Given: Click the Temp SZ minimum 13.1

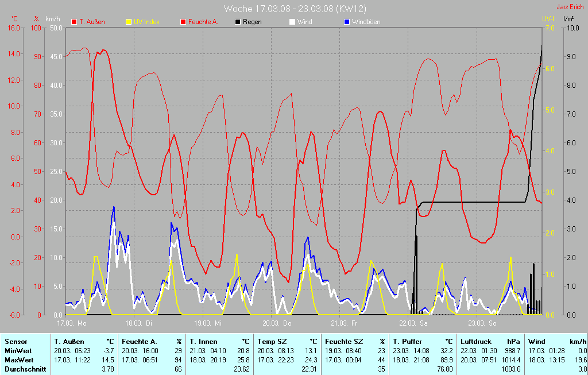Looking at the screenshot, I should (x=311, y=351).
